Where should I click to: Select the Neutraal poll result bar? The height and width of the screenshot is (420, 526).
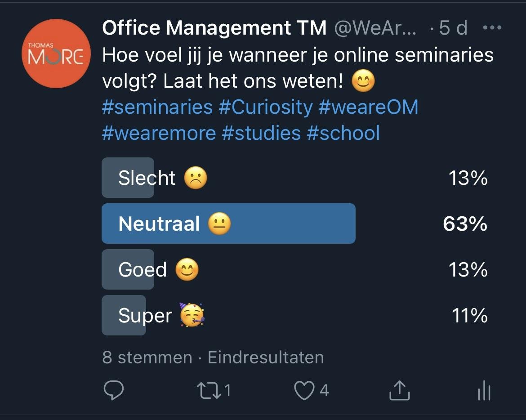[x=228, y=223]
